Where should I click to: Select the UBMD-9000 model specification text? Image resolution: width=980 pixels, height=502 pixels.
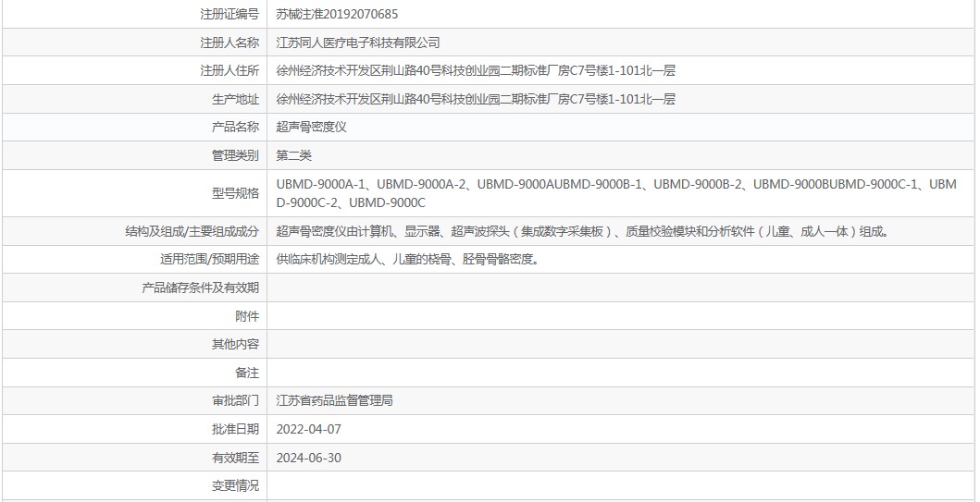click(x=616, y=193)
